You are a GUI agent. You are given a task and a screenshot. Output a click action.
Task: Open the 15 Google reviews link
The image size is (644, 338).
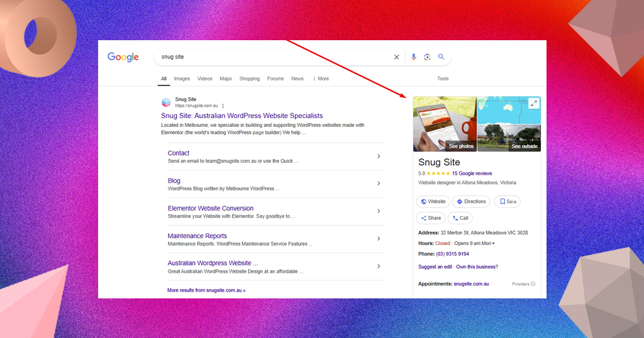click(472, 173)
